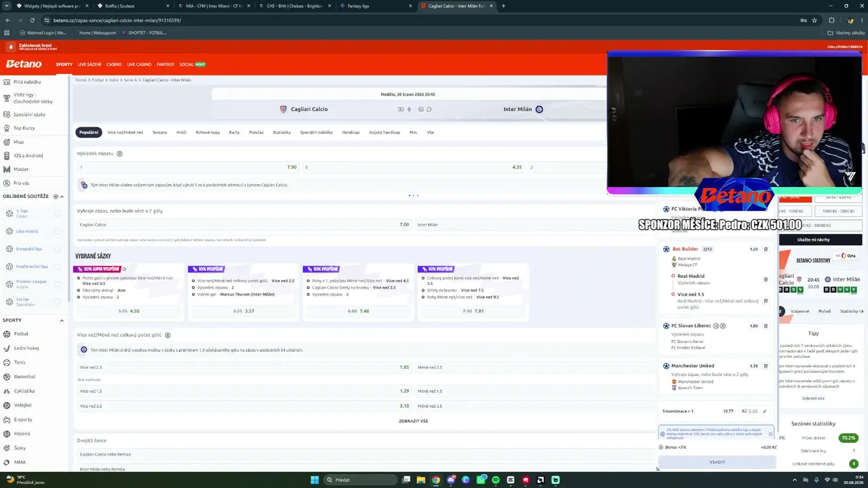Select the Populární market tab
868x488 pixels.
point(88,132)
